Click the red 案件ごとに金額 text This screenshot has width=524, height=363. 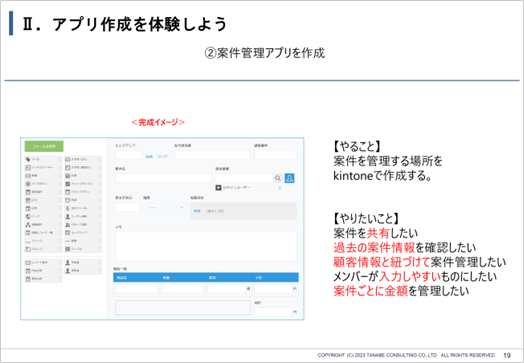click(371, 291)
